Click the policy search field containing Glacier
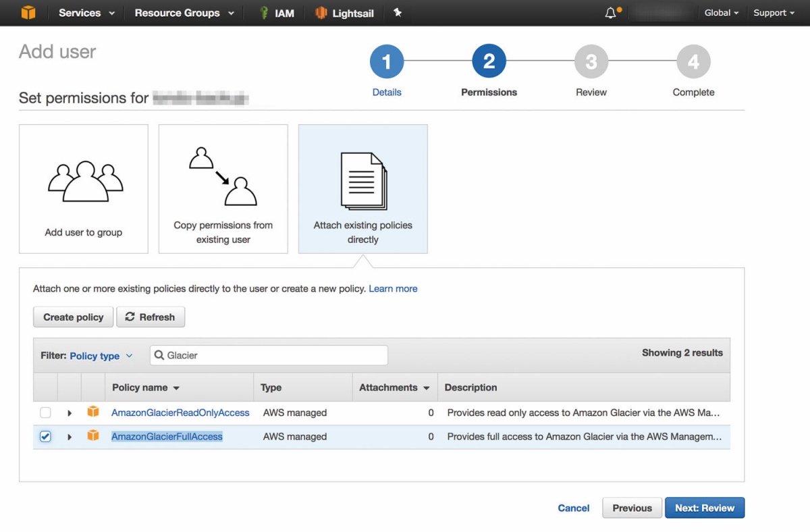This screenshot has width=810, height=532. 269,355
